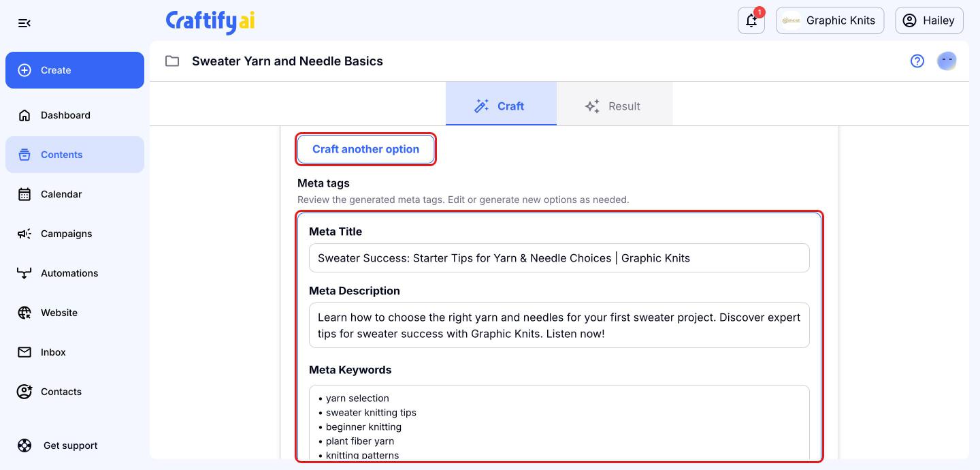Click the sparkles Result icon
Image resolution: width=980 pixels, height=470 pixels.
(592, 106)
